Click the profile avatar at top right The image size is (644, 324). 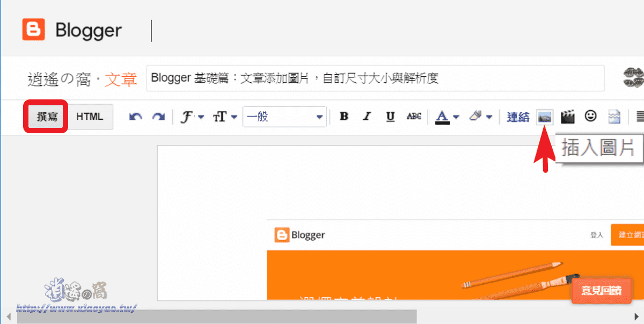[633, 77]
